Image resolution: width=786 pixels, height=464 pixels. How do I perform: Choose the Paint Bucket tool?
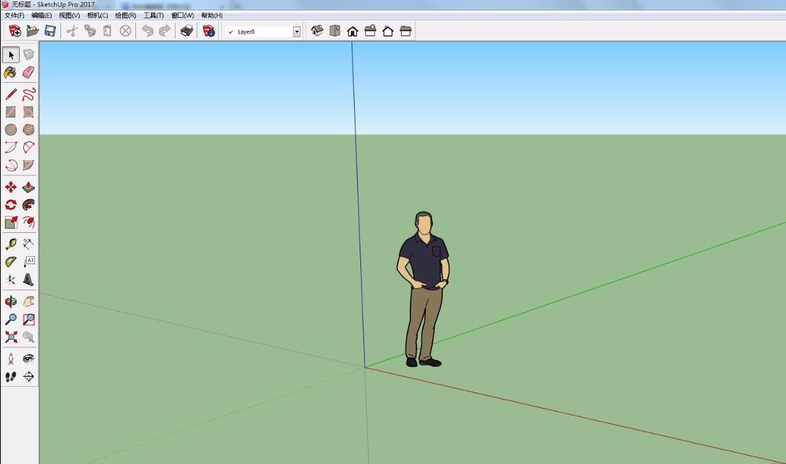pyautogui.click(x=11, y=73)
